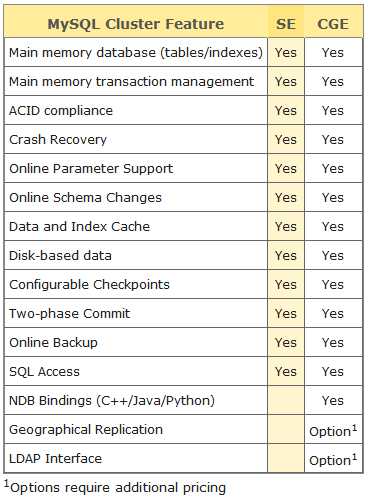Click the MySQL Cluster Feature header
The height and width of the screenshot is (499, 368).
click(136, 24)
